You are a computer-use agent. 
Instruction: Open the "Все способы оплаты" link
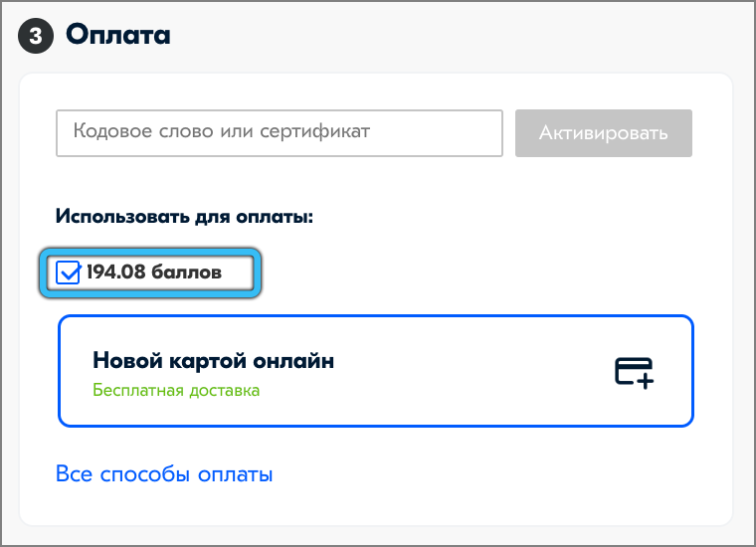point(164,474)
